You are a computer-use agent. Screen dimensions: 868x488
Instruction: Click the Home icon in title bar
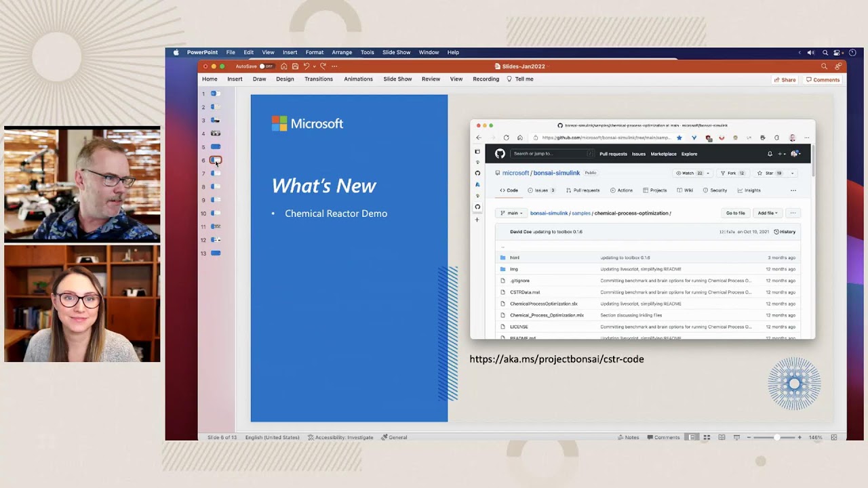pyautogui.click(x=284, y=66)
